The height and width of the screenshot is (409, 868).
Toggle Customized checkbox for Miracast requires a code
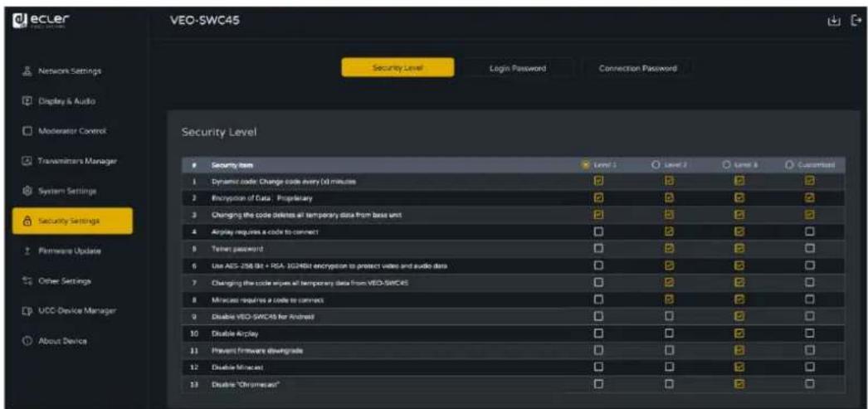click(x=810, y=299)
